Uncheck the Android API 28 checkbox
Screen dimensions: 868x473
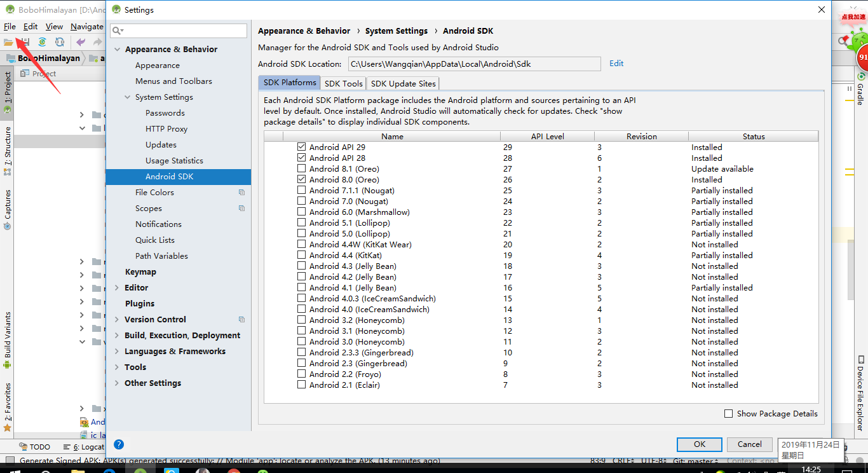[301, 158]
